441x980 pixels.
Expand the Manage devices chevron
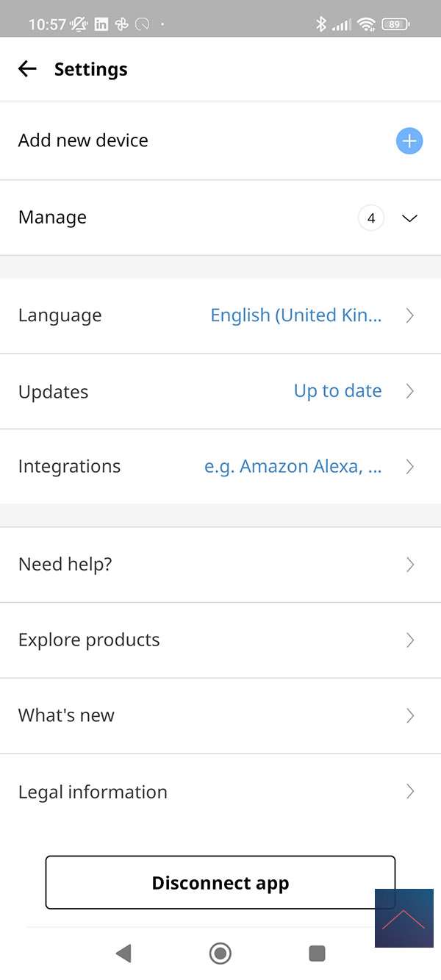coord(410,218)
